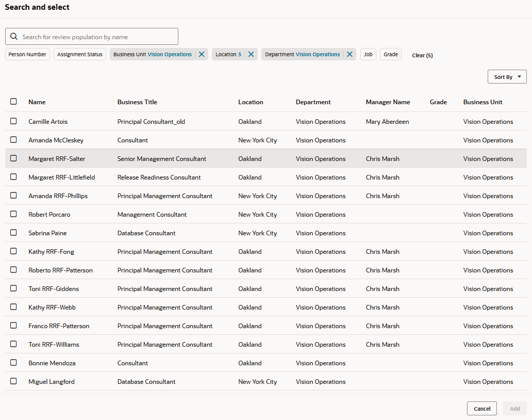The height and width of the screenshot is (420, 532).
Task: Click Oakland in Margaret RRF-Salter row
Action: click(250, 159)
